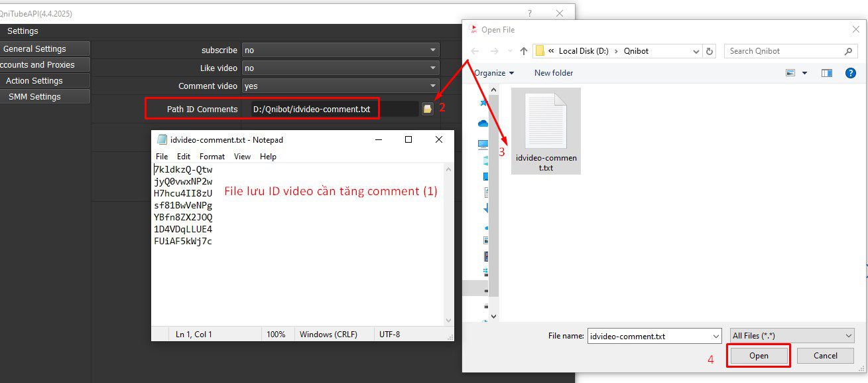This screenshot has width=868, height=383.
Task: Select the Settings tab in QniTubeAPI
Action: tap(23, 31)
